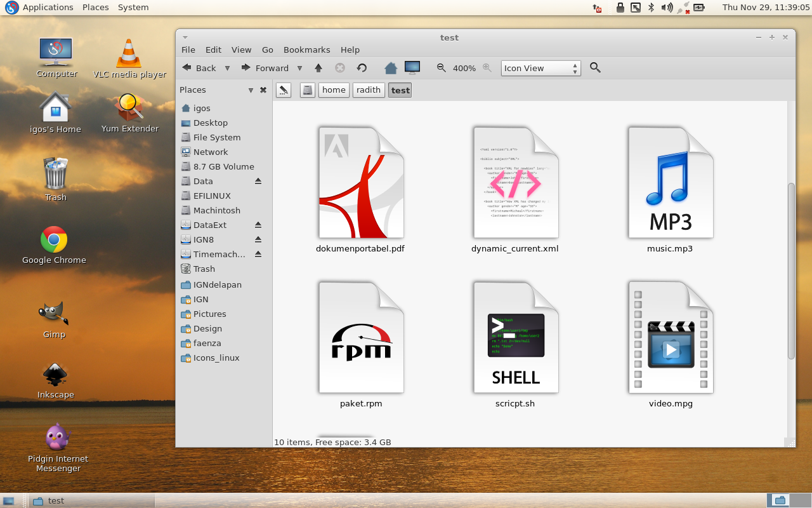
Task: Open the Help menu
Action: pos(350,50)
